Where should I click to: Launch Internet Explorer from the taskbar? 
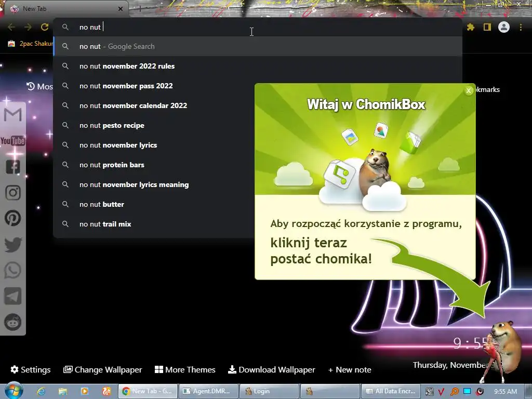pos(41,391)
